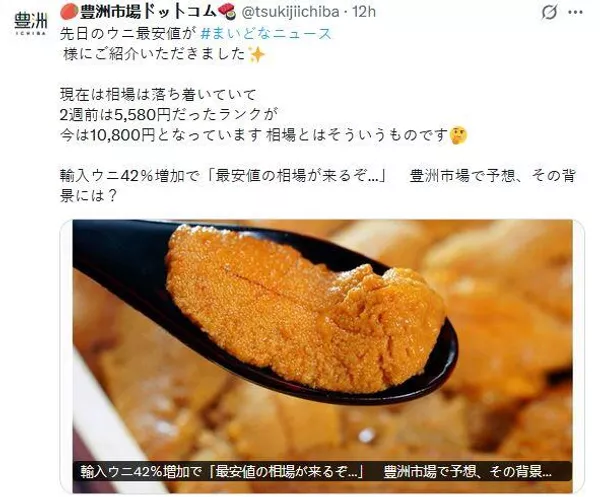The image size is (600, 497).
Task: Click the Grok slashed-circle icon
Action: click(549, 13)
